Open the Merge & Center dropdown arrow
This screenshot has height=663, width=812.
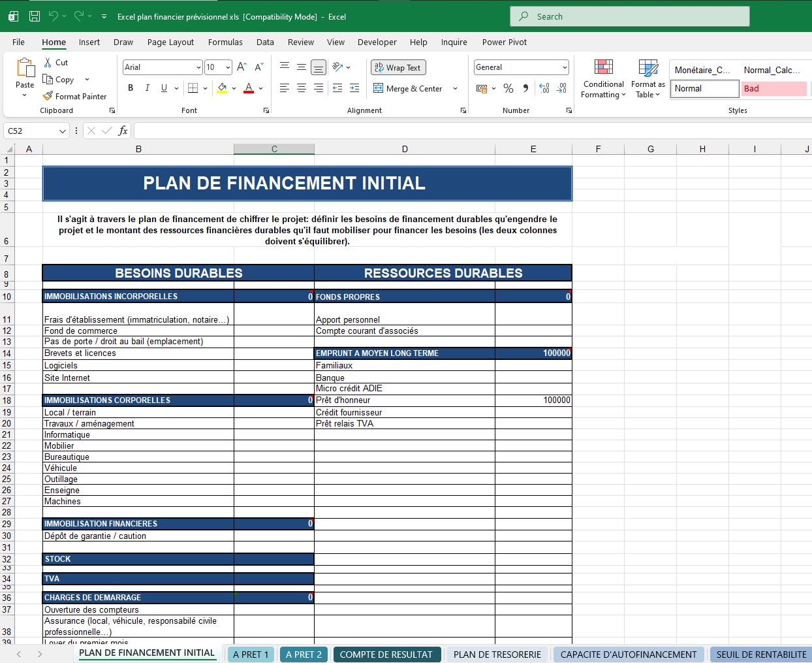point(455,88)
